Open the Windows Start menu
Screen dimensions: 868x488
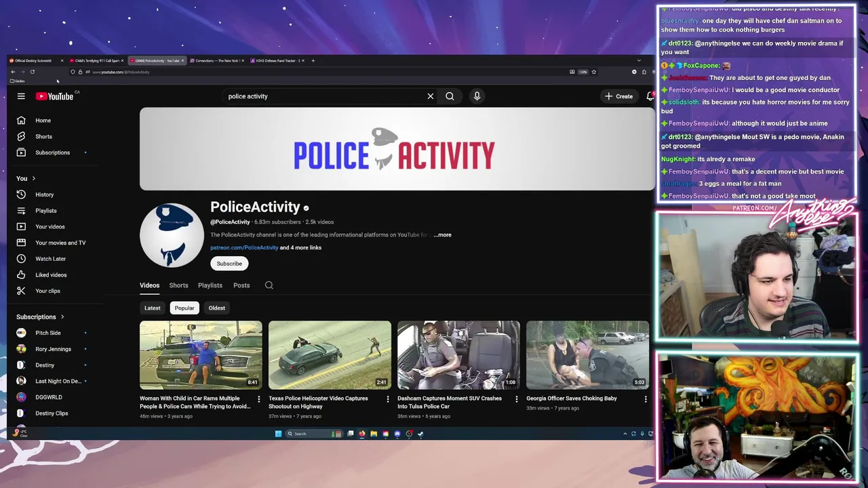pos(278,434)
